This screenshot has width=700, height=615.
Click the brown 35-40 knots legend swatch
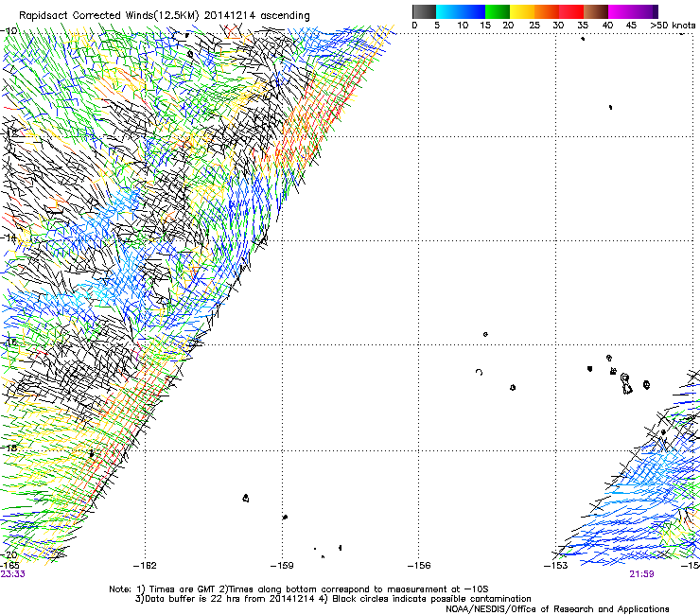coord(596,11)
